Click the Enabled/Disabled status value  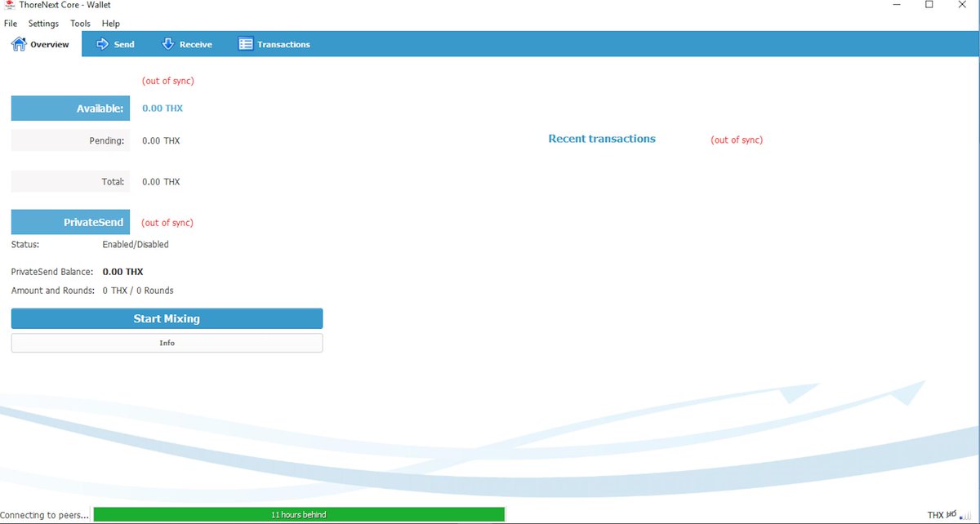coord(136,244)
